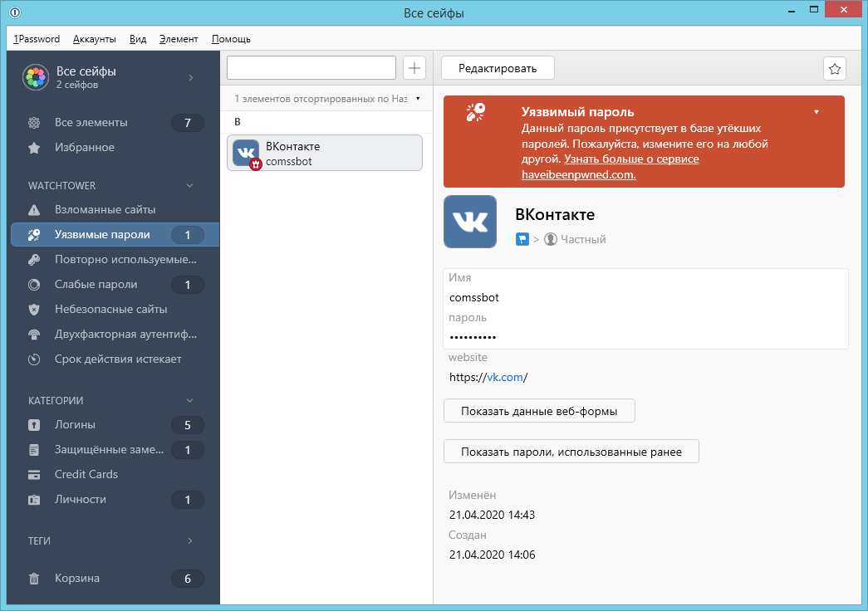The image size is (868, 611).
Task: Click the created date 21.04.2020 14:06
Action: 492,555
